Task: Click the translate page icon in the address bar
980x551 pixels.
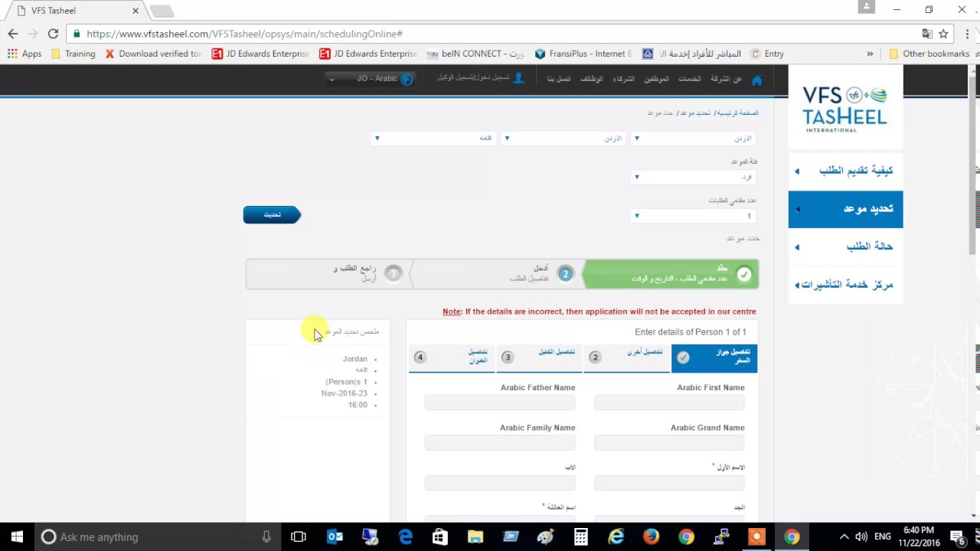Action: (927, 34)
